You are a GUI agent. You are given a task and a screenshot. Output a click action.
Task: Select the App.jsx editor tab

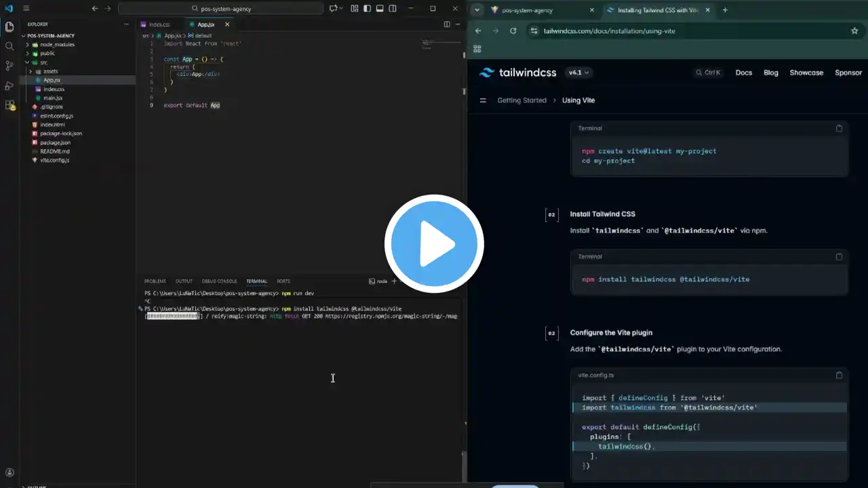pos(205,24)
